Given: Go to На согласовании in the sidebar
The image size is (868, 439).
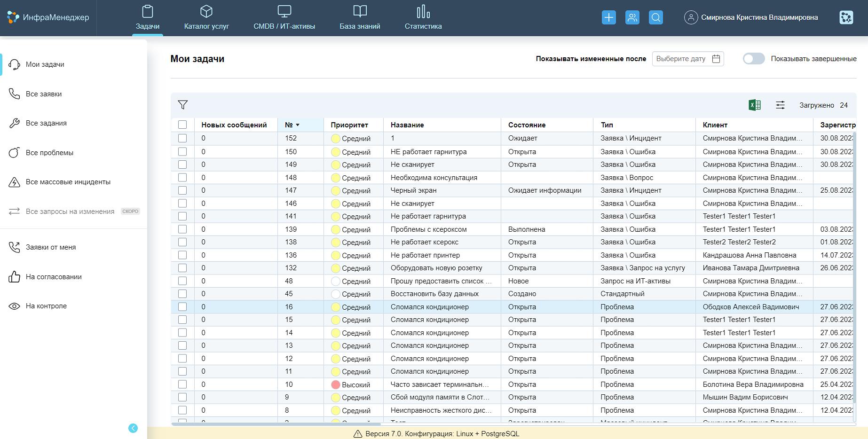Looking at the screenshot, I should 54,277.
